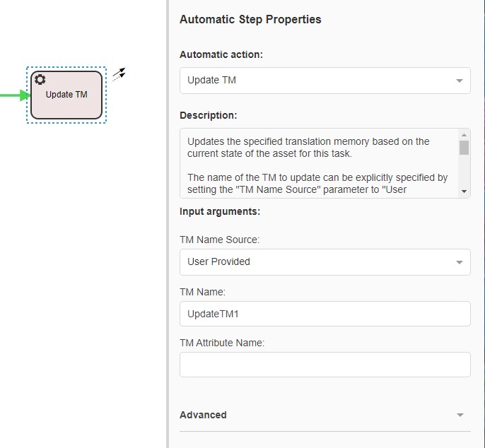The height and width of the screenshot is (448, 485).
Task: Click the Advanced section chevron arrow
Action: click(x=460, y=415)
